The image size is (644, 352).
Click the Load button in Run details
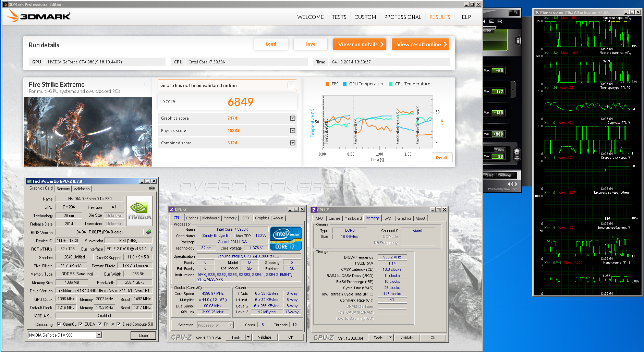[271, 44]
